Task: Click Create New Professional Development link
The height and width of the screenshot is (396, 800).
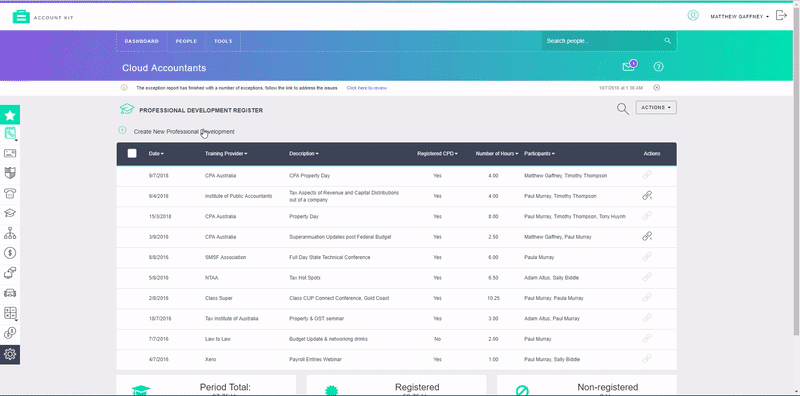Action: pos(184,132)
